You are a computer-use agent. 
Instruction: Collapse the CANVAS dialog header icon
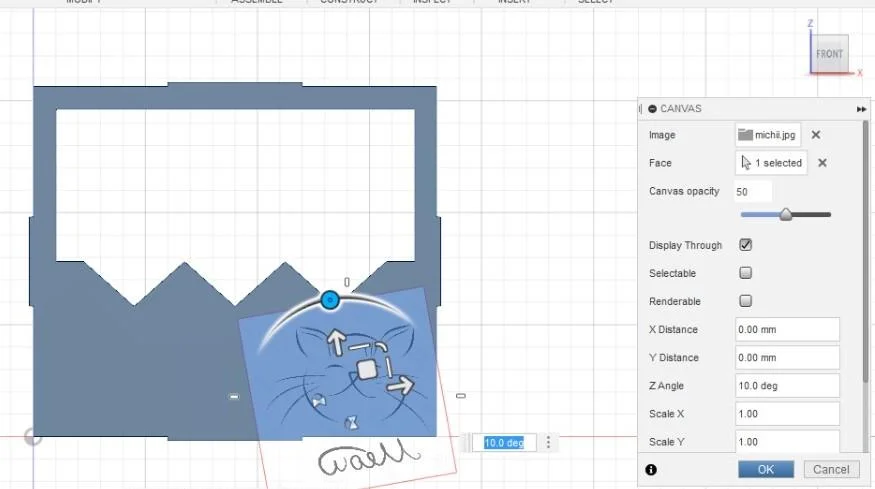point(652,109)
